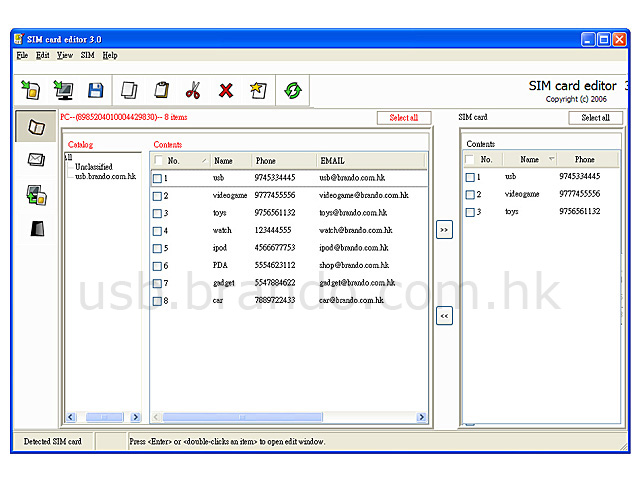Open the View menu
The height and width of the screenshot is (480, 640).
point(65,56)
